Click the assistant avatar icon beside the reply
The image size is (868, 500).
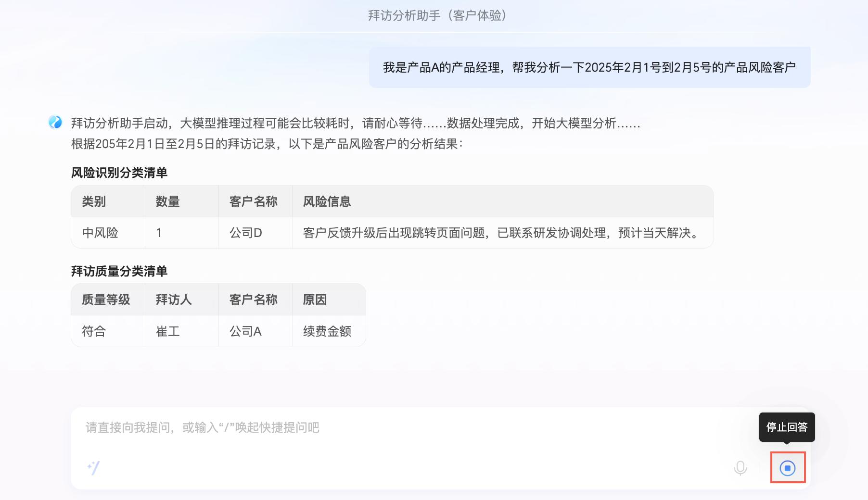coord(55,123)
